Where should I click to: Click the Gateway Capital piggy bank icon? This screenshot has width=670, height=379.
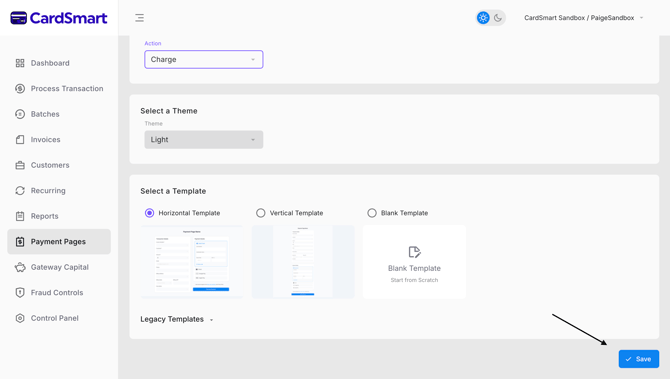click(20, 267)
